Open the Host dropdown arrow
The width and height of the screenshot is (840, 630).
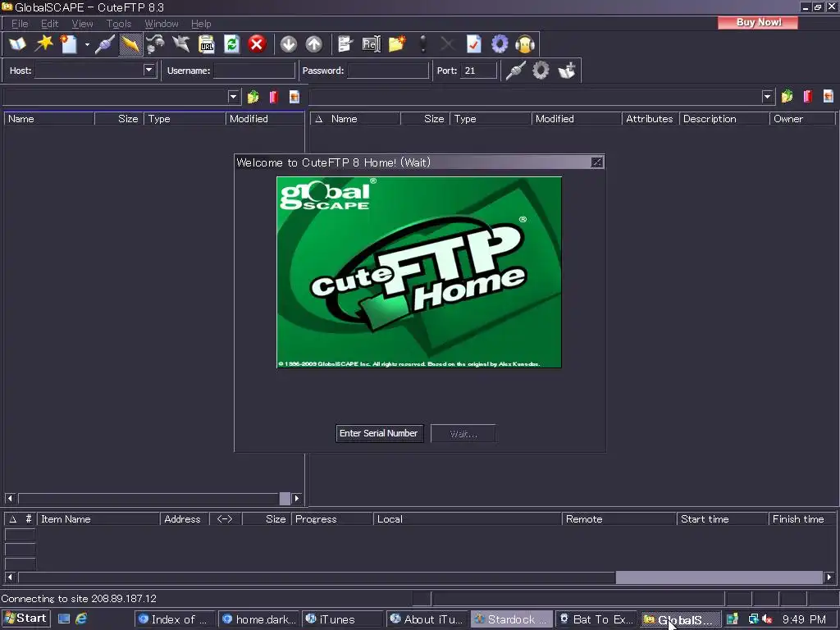[x=149, y=71]
